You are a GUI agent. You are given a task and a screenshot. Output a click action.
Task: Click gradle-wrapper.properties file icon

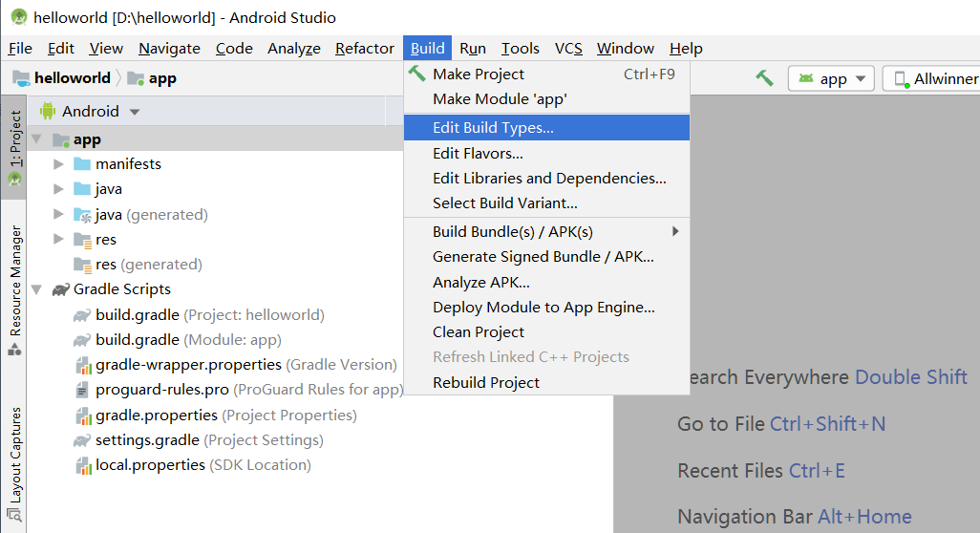point(83,365)
